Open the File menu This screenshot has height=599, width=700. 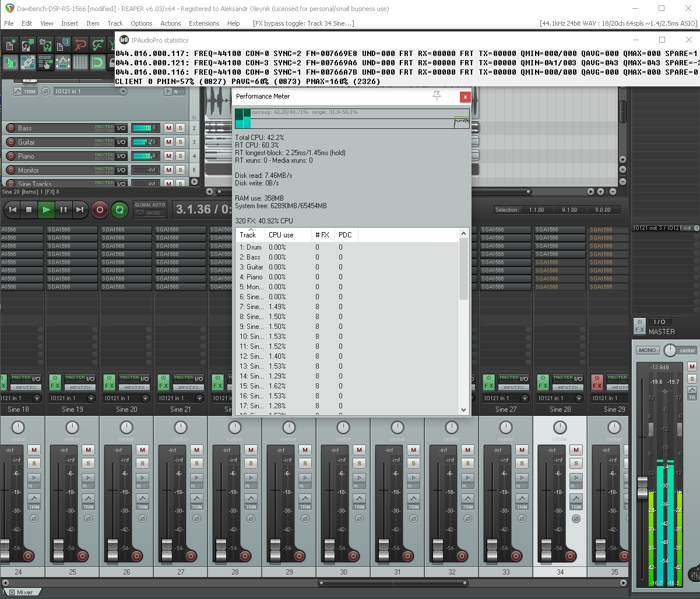pyautogui.click(x=9, y=23)
